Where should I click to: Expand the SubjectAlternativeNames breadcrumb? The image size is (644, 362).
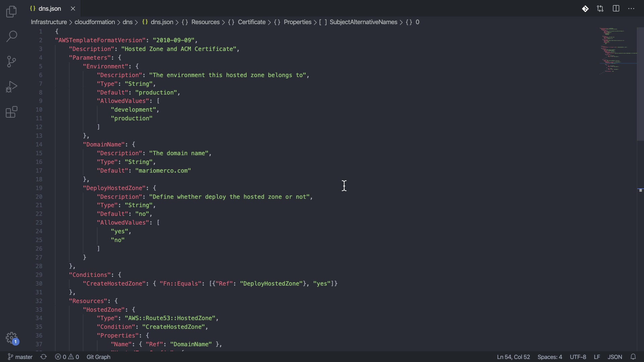pos(363,22)
